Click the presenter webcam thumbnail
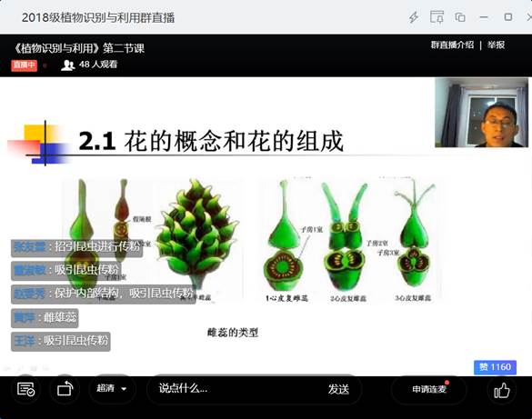This screenshot has width=532, height=419. point(481,113)
